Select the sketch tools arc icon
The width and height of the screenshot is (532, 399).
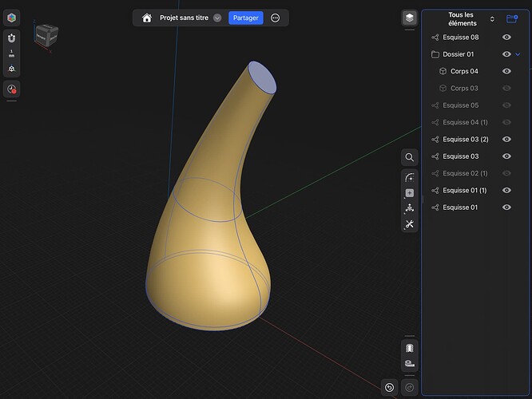tap(410, 177)
